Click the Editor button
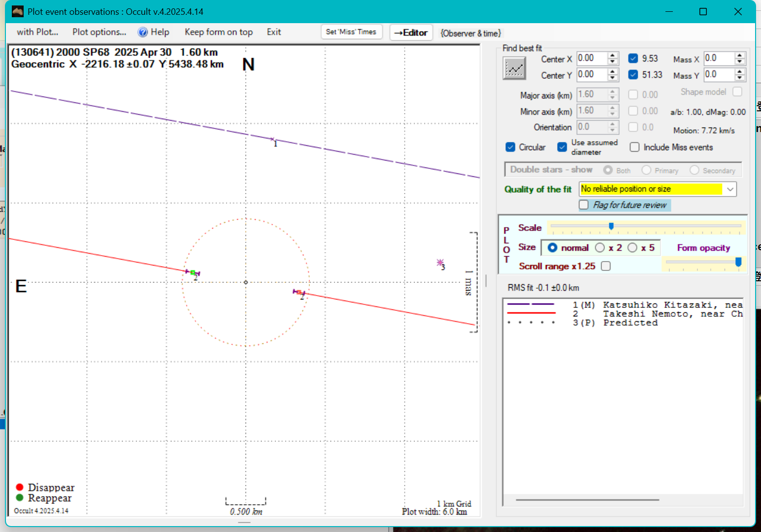 [x=411, y=33]
